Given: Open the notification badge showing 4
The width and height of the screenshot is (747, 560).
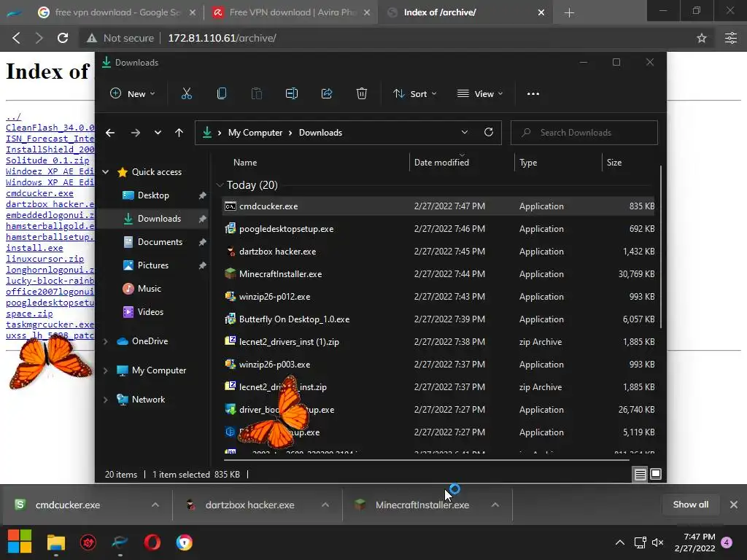Looking at the screenshot, I should (x=727, y=542).
